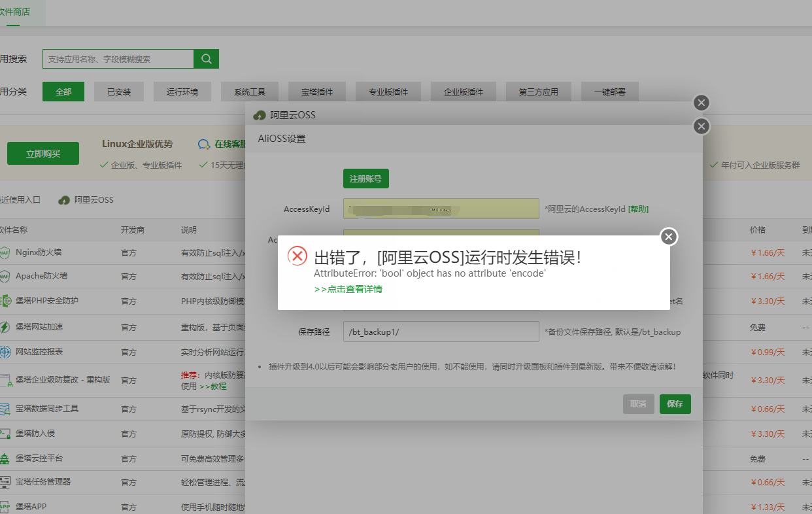Click the 堡塔云控平台 icon

click(5, 458)
